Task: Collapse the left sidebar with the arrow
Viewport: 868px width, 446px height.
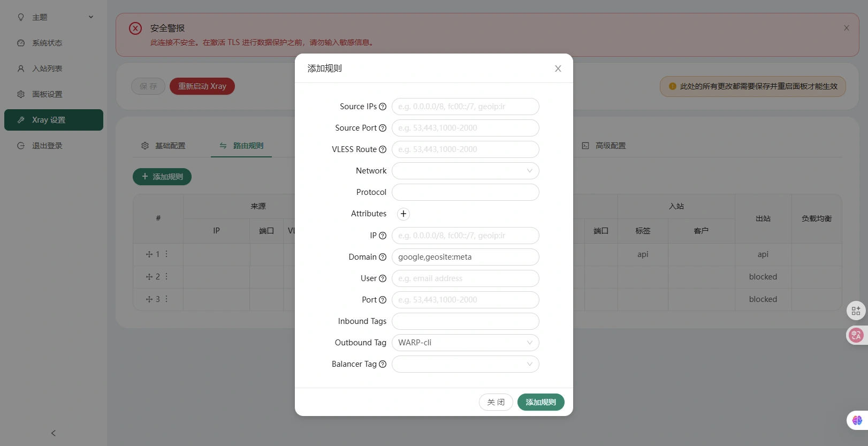Action: [53, 433]
